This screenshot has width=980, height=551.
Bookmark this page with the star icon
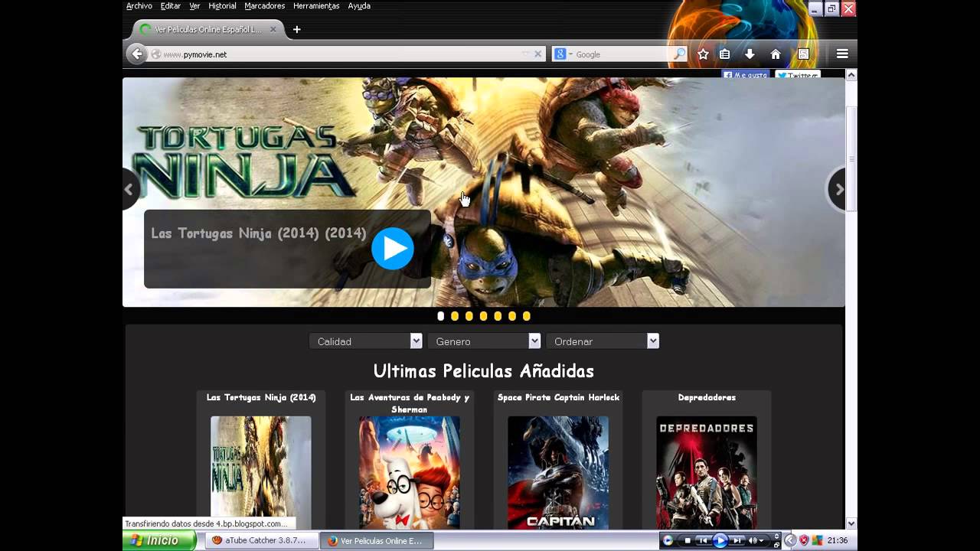coord(703,54)
